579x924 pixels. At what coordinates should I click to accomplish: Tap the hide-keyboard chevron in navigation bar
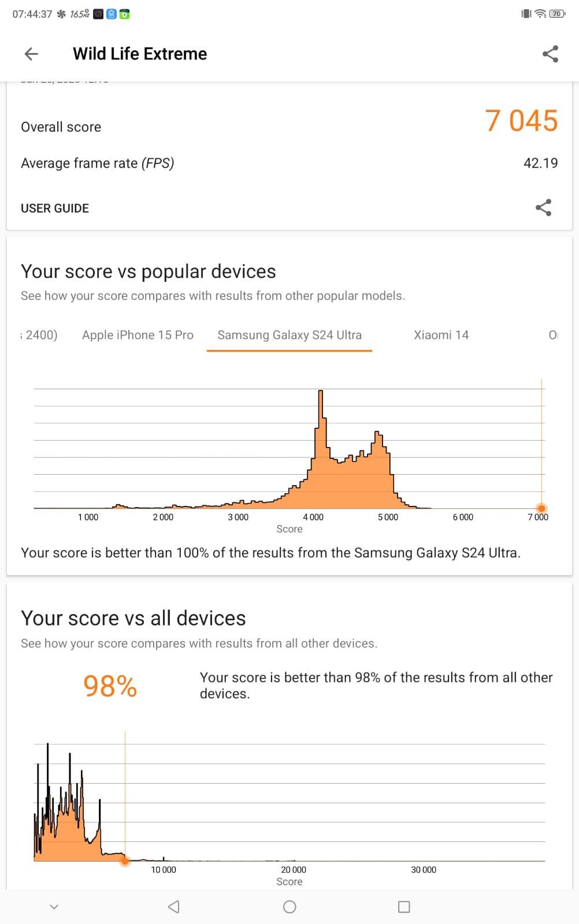pos(54,907)
